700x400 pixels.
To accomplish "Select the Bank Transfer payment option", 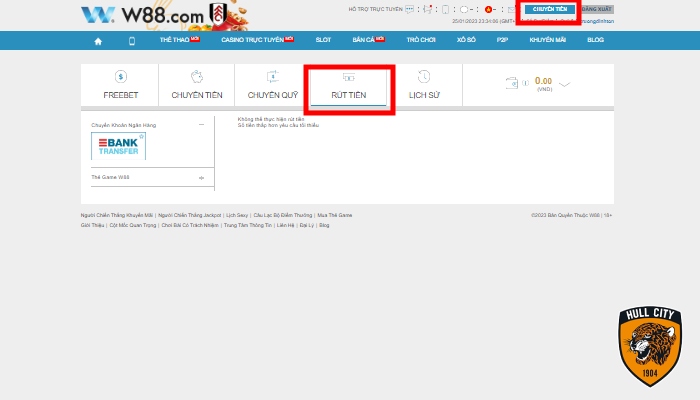I will tap(118, 146).
